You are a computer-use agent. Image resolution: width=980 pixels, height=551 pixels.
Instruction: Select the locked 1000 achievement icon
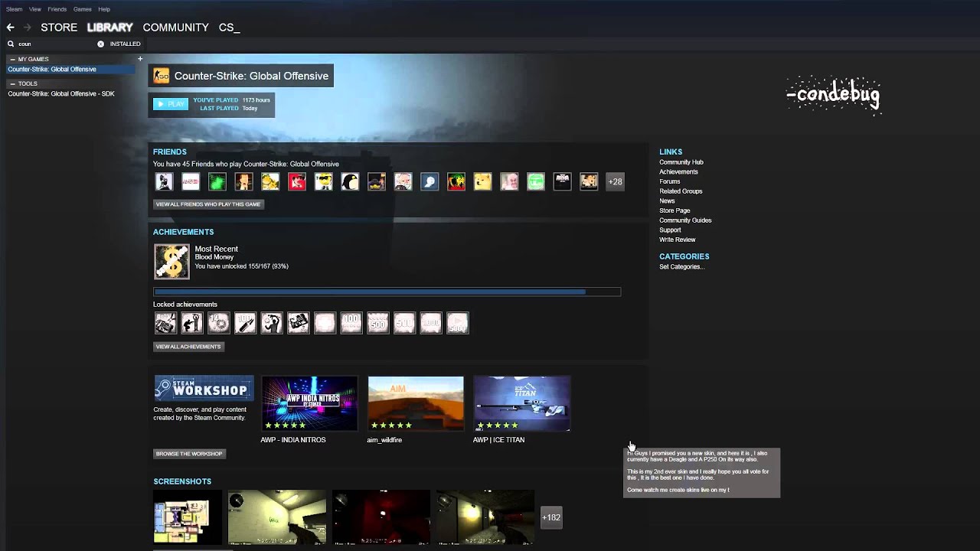click(431, 323)
